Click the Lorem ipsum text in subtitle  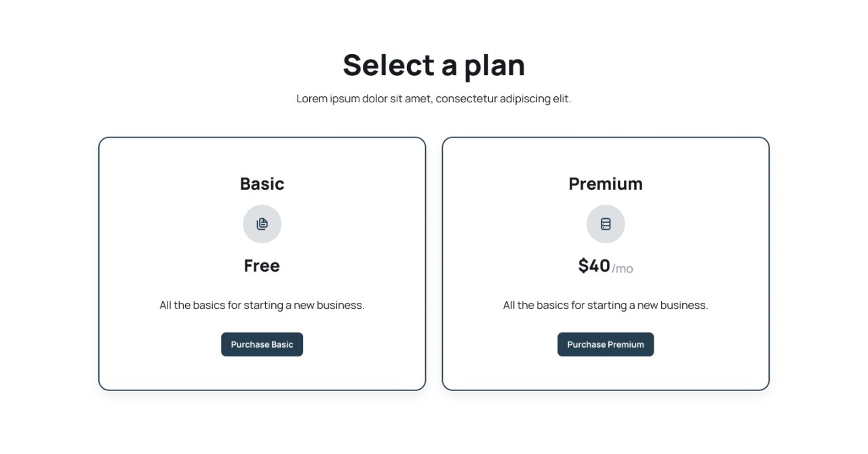click(328, 99)
